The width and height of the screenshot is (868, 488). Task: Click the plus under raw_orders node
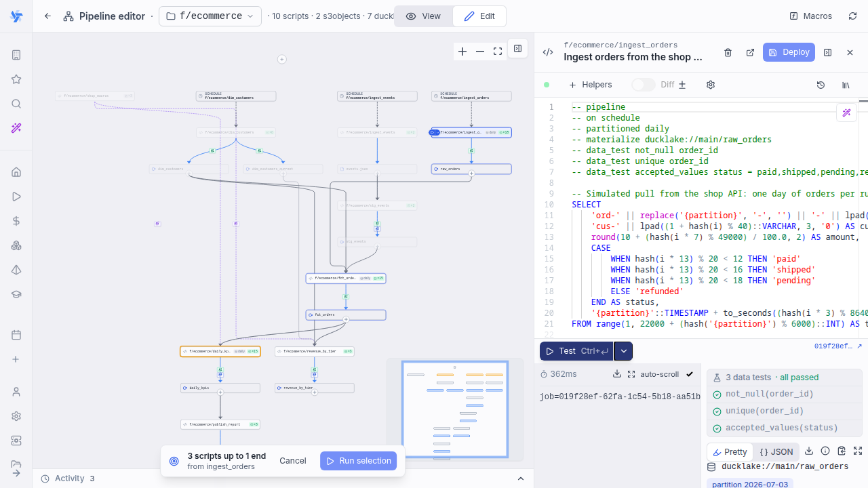click(x=471, y=174)
